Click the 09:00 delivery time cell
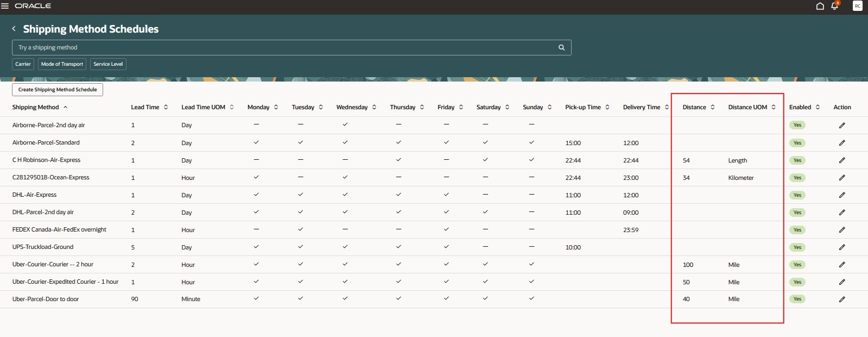The image size is (868, 337). (x=631, y=213)
